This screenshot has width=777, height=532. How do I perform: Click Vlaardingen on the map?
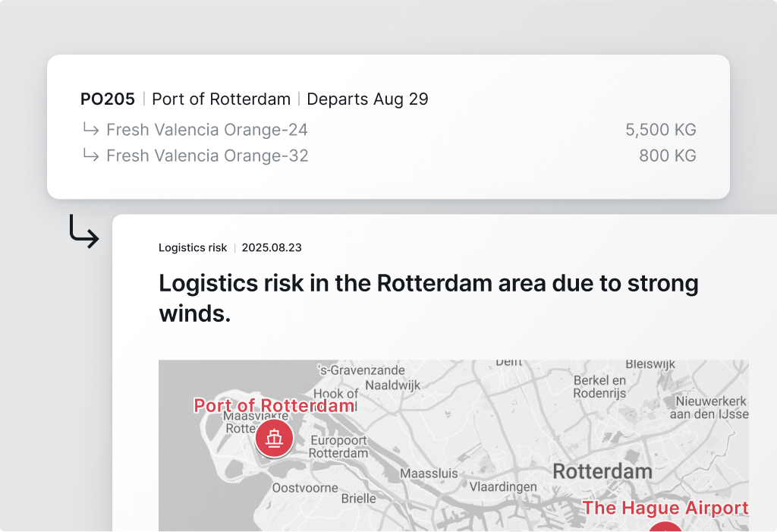coord(503,486)
